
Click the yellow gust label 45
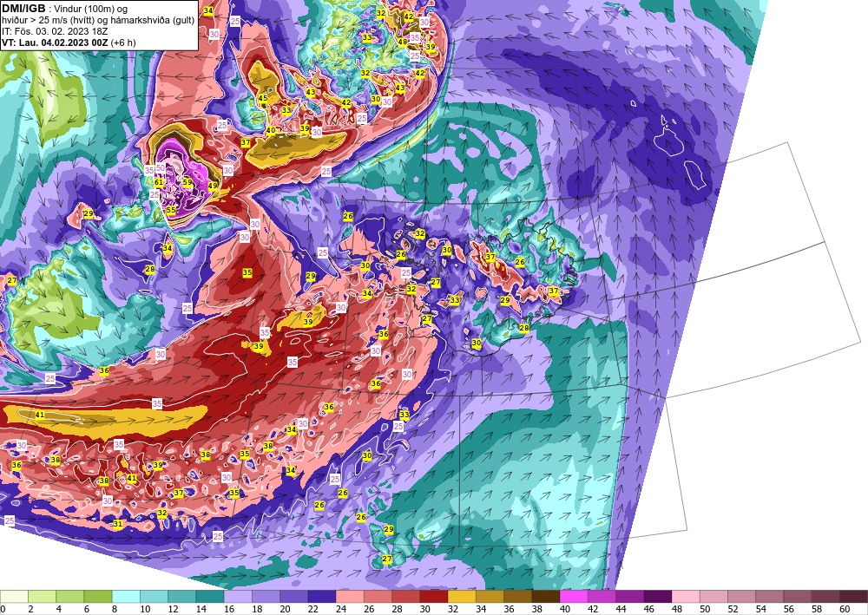point(263,98)
